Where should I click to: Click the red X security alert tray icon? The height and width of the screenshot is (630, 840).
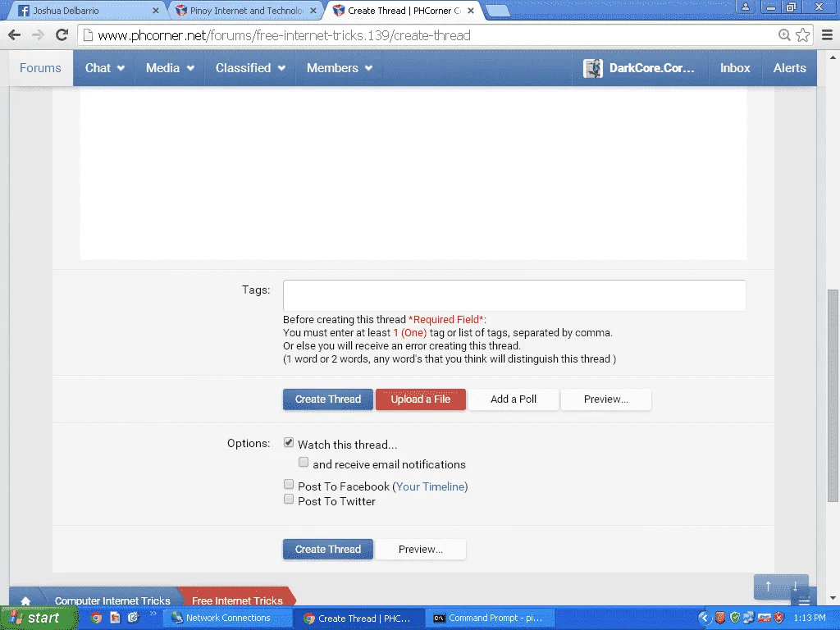[779, 619]
